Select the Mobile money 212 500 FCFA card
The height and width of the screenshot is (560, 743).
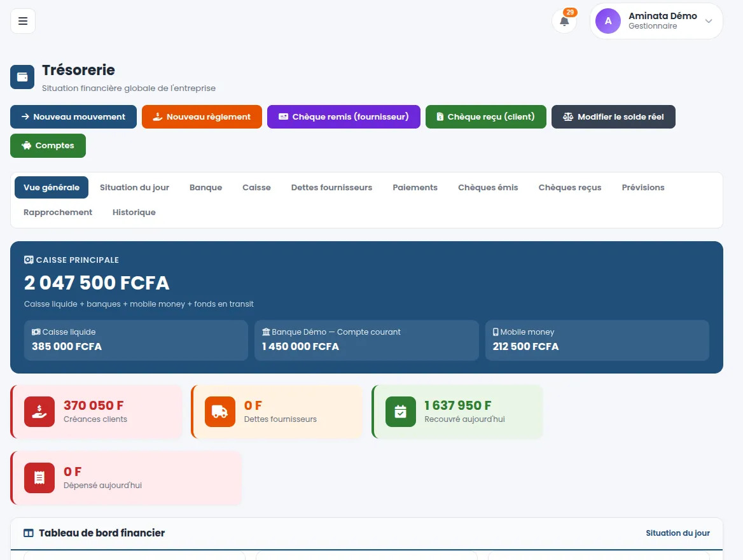pyautogui.click(x=597, y=340)
